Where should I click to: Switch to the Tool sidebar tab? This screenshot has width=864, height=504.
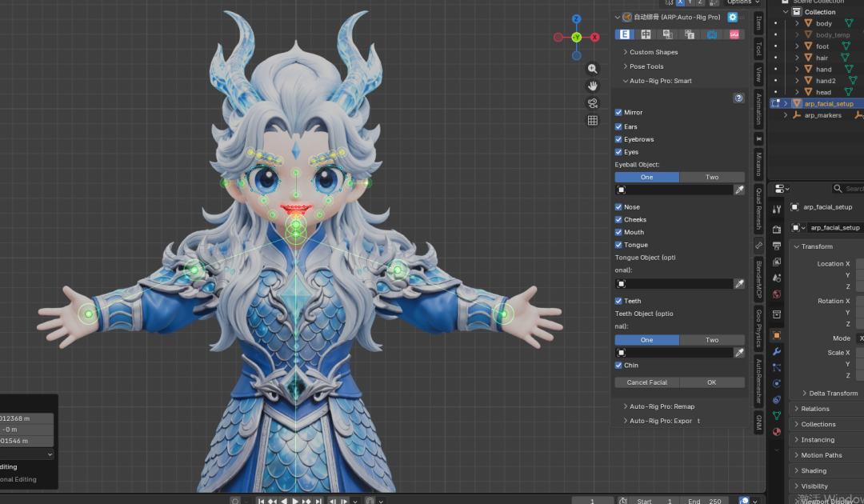click(x=758, y=49)
